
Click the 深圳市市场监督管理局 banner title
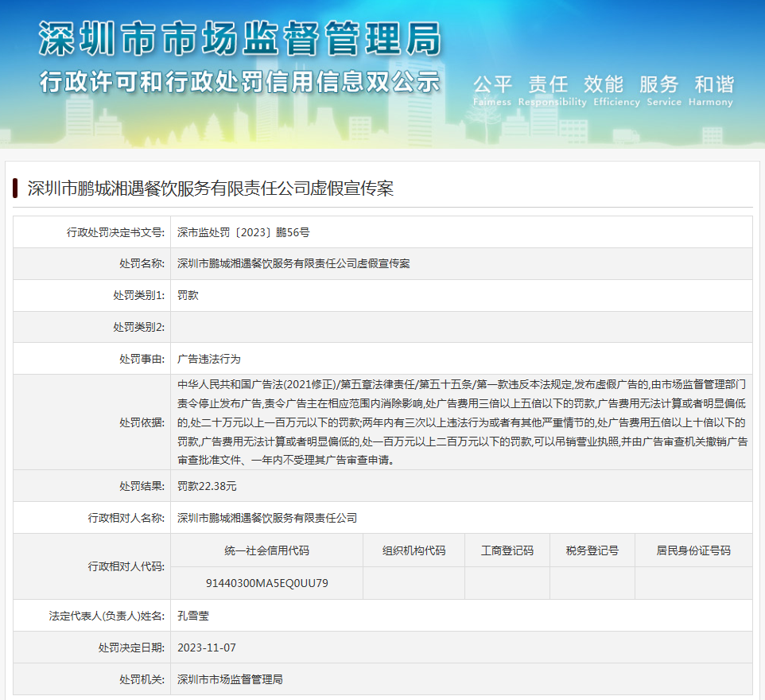239,38
